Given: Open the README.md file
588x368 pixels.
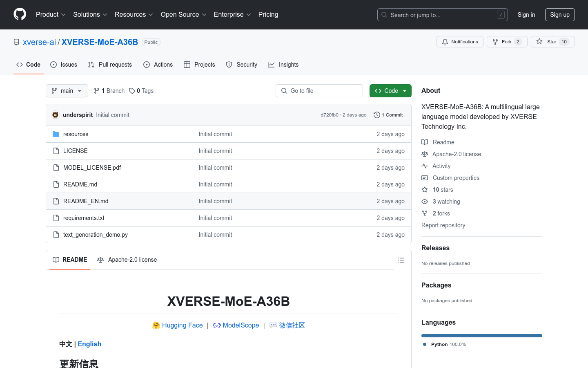Looking at the screenshot, I should pos(80,184).
